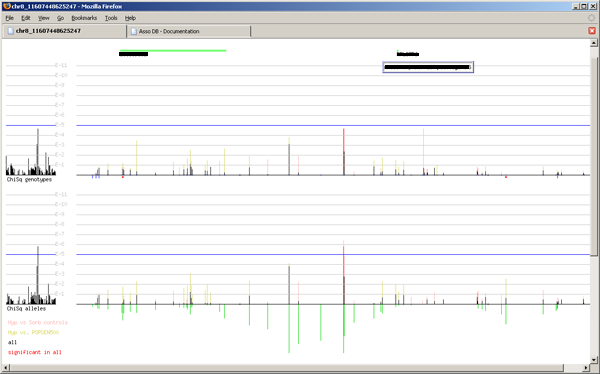The height and width of the screenshot is (374, 600).
Task: Open the Go menu
Action: coord(60,18)
